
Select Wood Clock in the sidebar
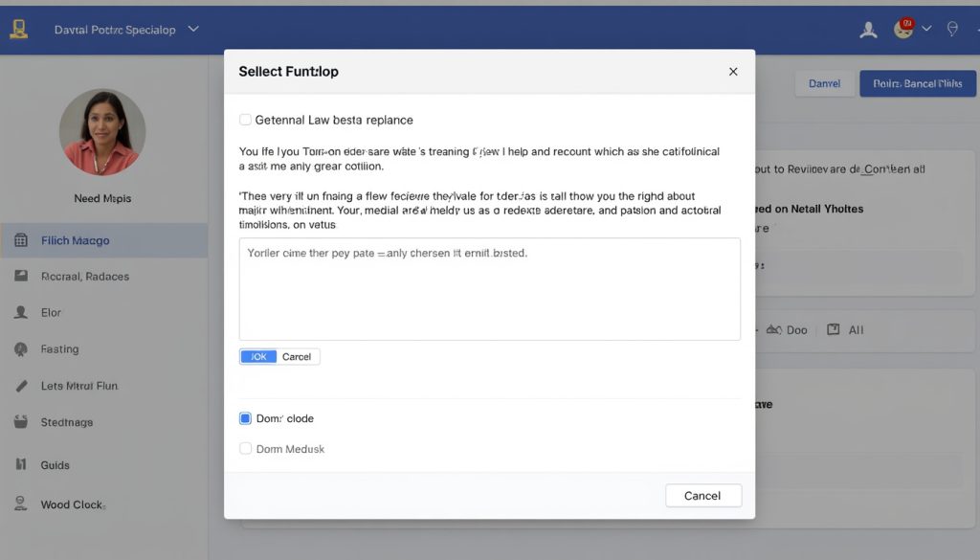[x=73, y=504]
